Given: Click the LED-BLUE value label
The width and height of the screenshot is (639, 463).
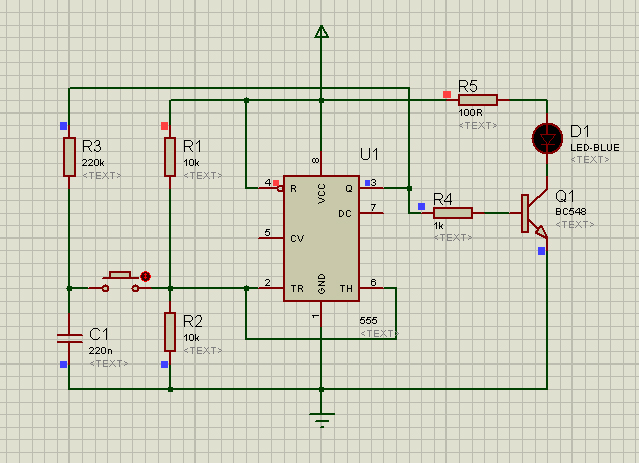Looking at the screenshot, I should pos(595,148).
